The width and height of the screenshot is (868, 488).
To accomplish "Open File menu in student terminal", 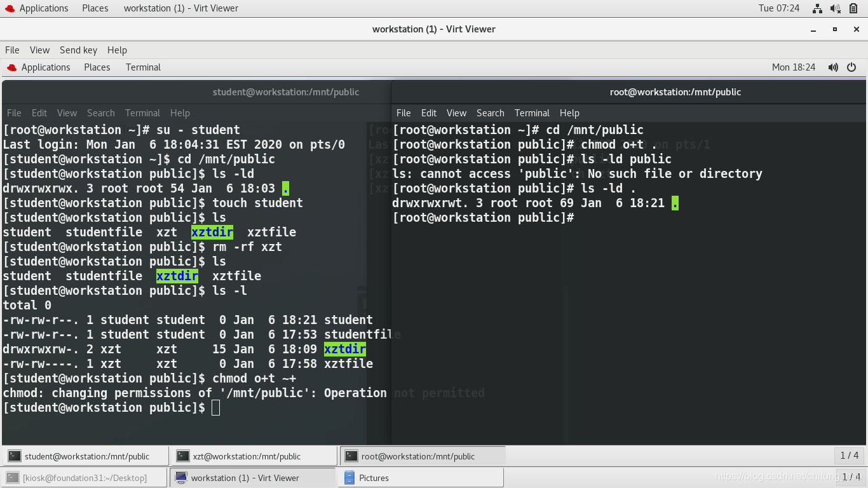I will pos(14,113).
